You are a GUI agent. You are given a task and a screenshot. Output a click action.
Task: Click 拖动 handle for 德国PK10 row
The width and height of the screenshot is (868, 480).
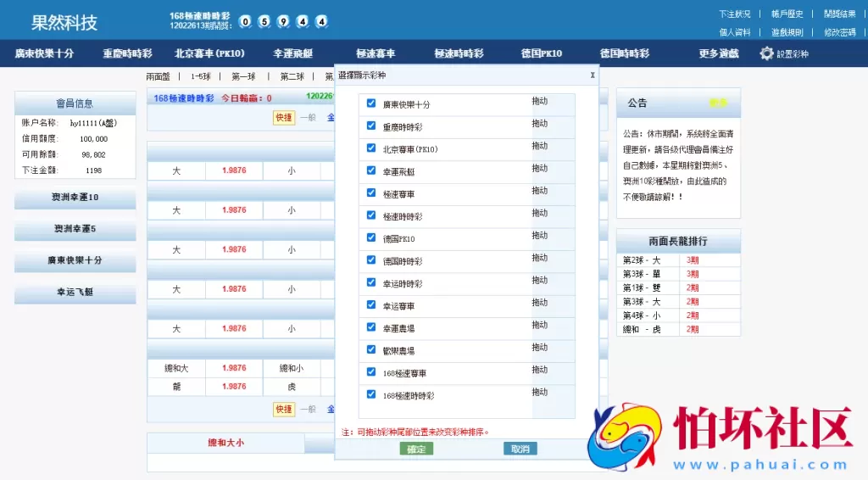540,235
